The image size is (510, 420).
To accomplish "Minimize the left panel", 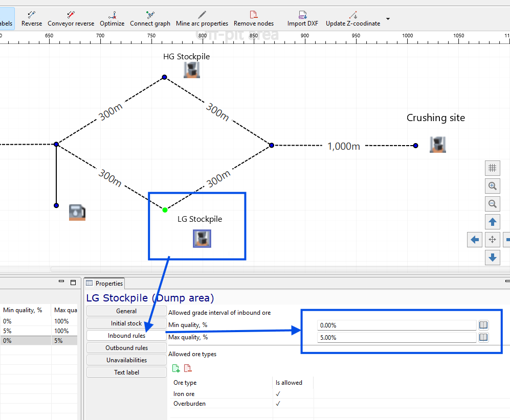I will pos(61,282).
